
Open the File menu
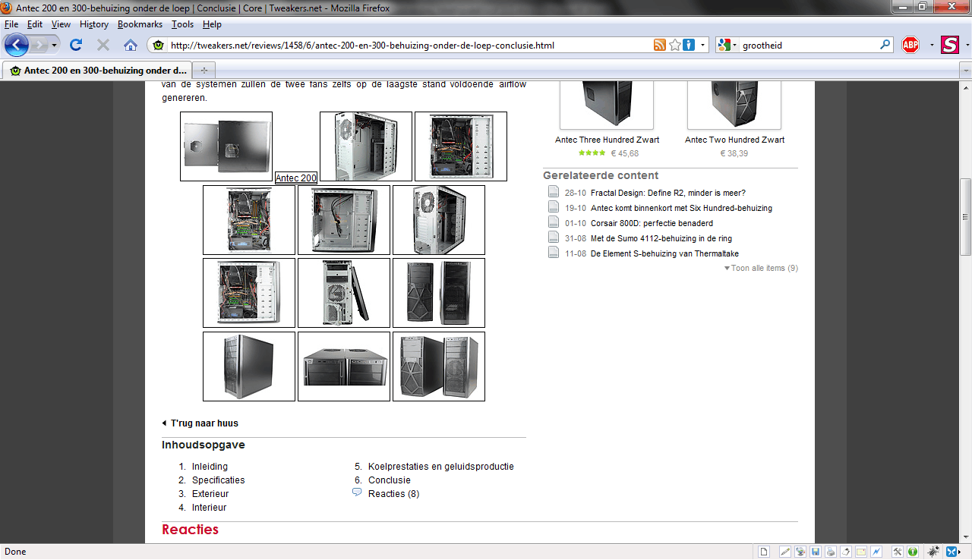click(x=11, y=24)
